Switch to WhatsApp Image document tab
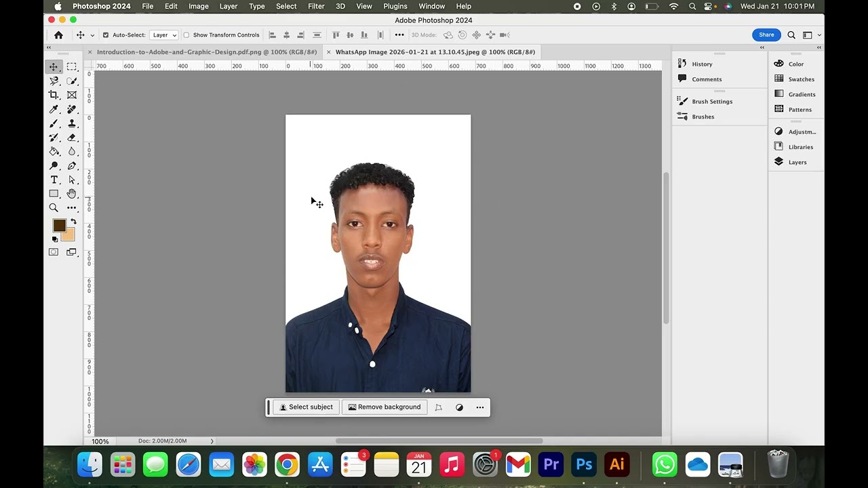The height and width of the screenshot is (488, 868). coord(435,52)
